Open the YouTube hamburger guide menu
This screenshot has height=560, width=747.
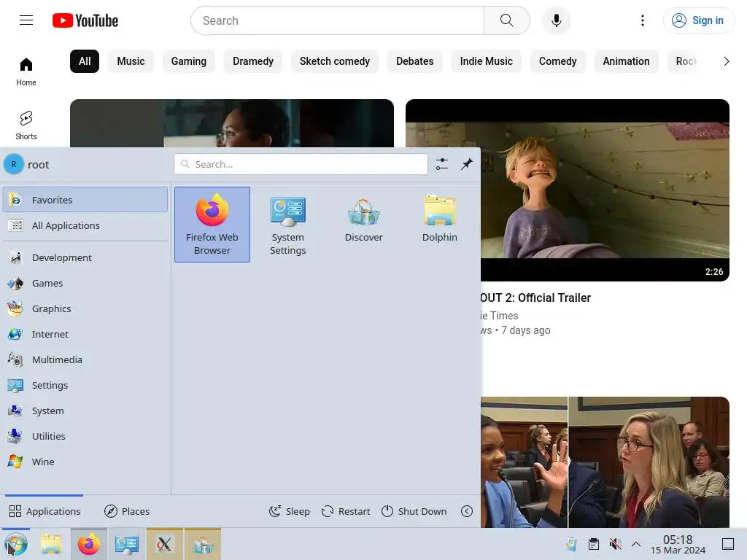pyautogui.click(x=26, y=20)
